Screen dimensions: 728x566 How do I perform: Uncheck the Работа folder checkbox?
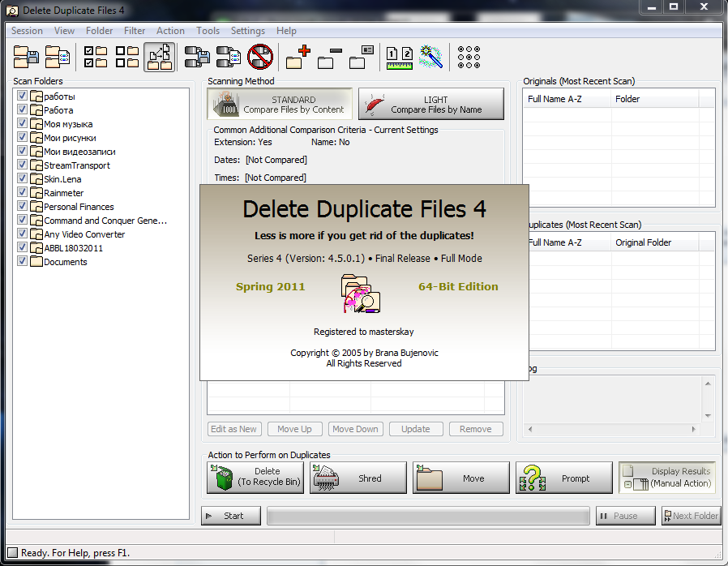pyautogui.click(x=22, y=109)
